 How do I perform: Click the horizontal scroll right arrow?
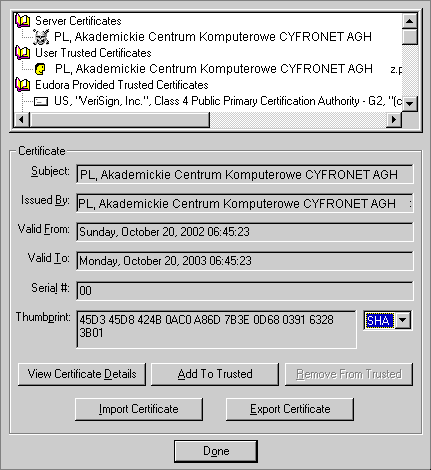tap(394, 119)
